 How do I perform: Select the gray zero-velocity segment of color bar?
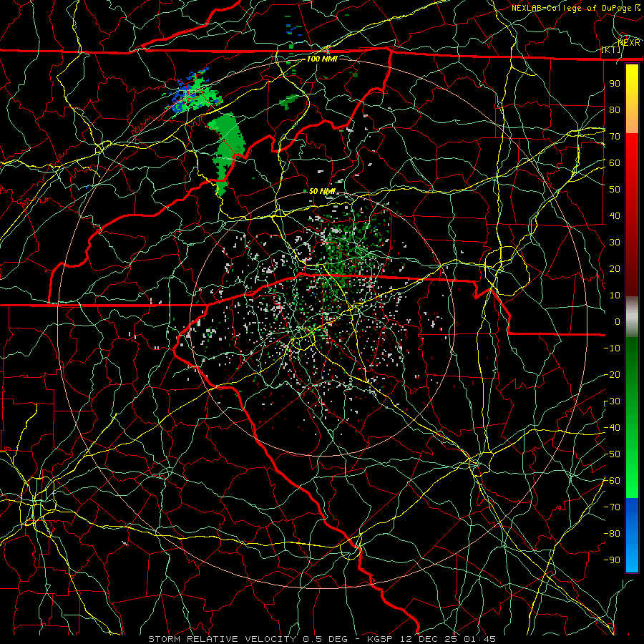pyautogui.click(x=632, y=317)
